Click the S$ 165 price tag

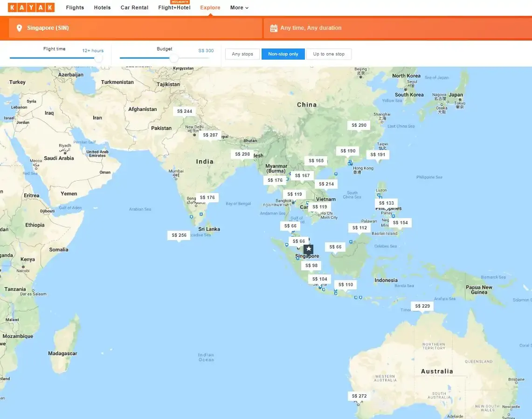[316, 161]
